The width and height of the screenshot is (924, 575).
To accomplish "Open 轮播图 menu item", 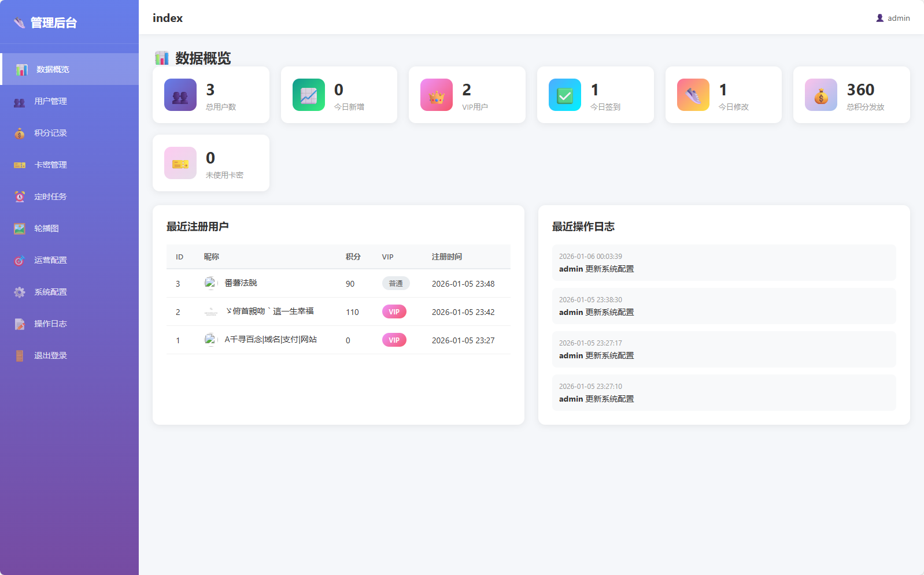I will [x=69, y=228].
